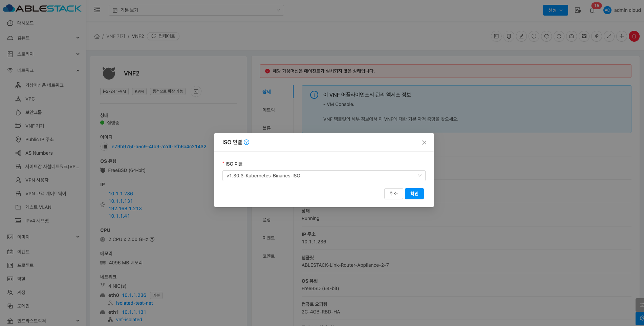
Task: Confirm ISO attach with 확인 button
Action: click(x=414, y=194)
